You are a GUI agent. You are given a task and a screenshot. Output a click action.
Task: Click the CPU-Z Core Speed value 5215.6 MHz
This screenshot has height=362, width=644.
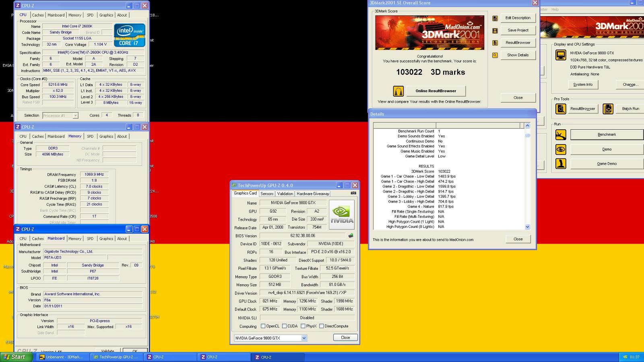point(58,85)
